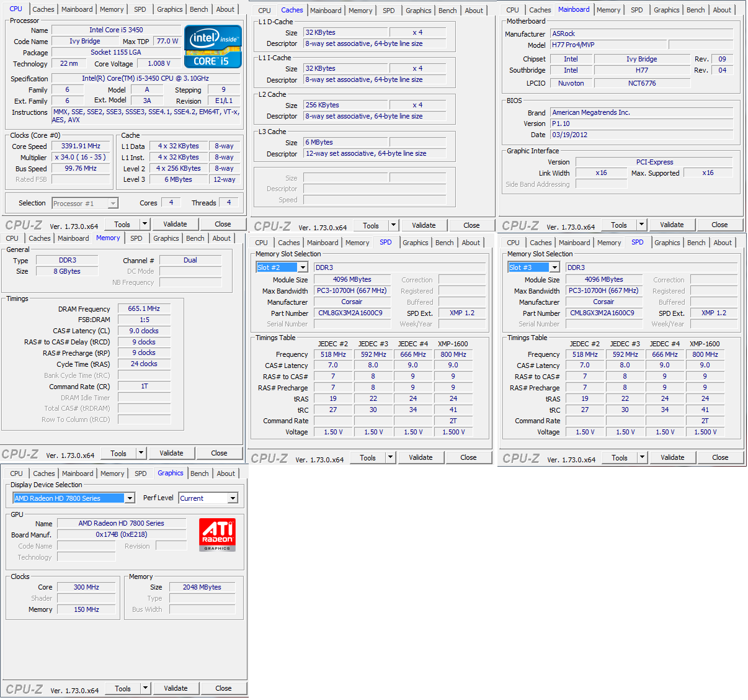Click the '665.1 MHz' DRAM Frequency value

point(144,308)
